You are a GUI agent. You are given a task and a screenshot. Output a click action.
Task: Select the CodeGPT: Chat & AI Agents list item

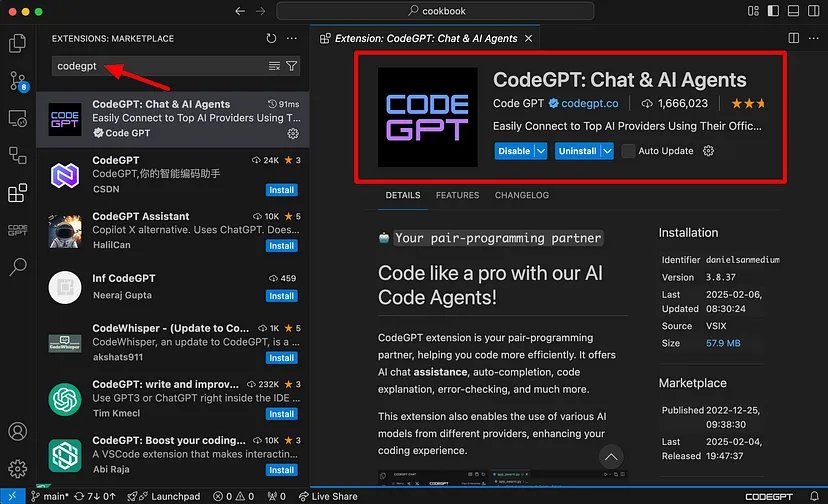[173, 119]
